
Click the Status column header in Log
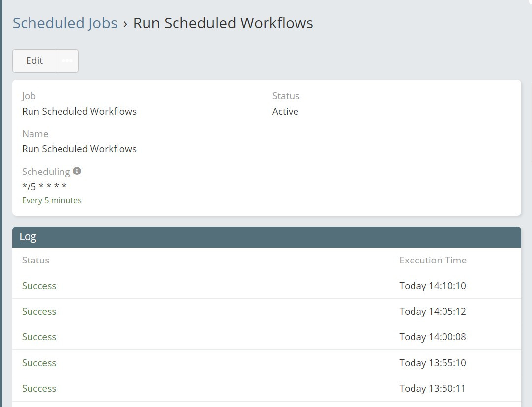click(35, 260)
